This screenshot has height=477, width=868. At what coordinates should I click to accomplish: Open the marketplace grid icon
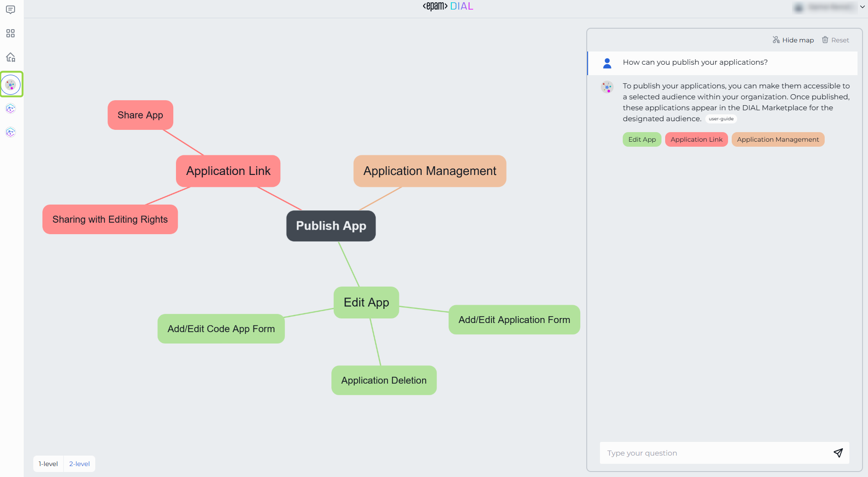[10, 33]
